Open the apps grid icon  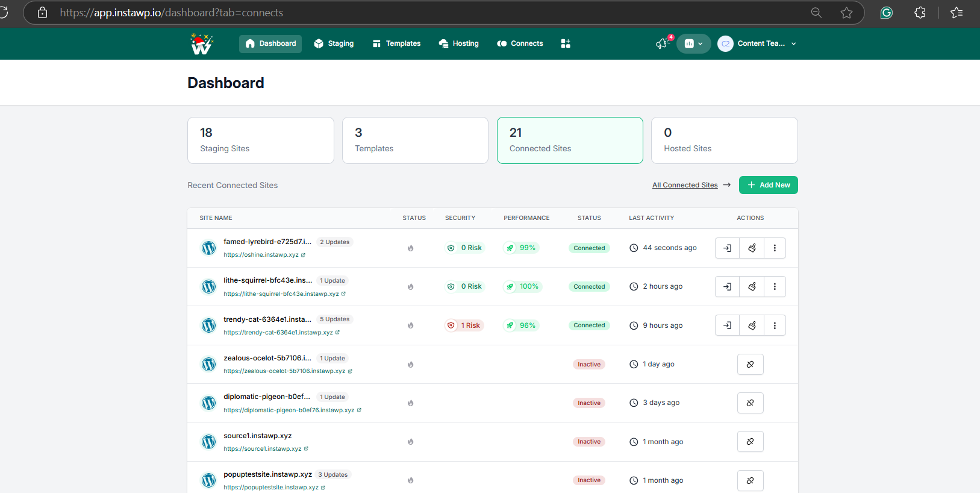tap(566, 43)
